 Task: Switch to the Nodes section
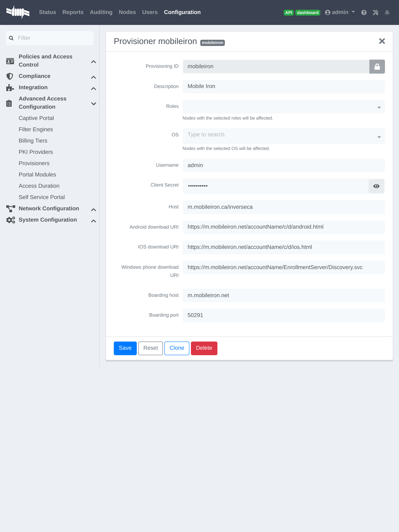(127, 12)
